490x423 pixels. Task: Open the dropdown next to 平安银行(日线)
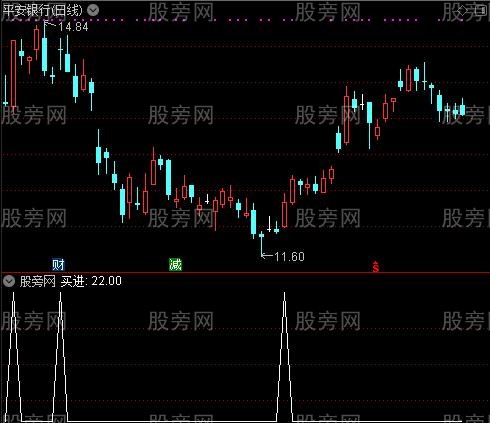pyautogui.click(x=93, y=10)
